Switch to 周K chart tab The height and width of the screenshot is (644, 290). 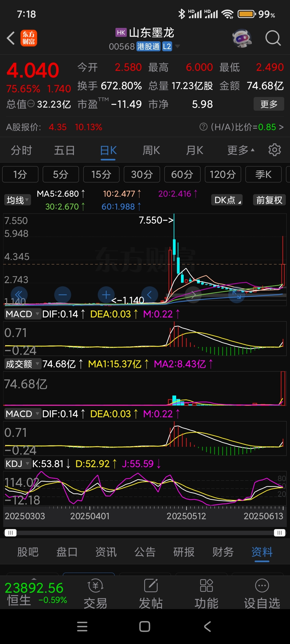click(x=151, y=150)
